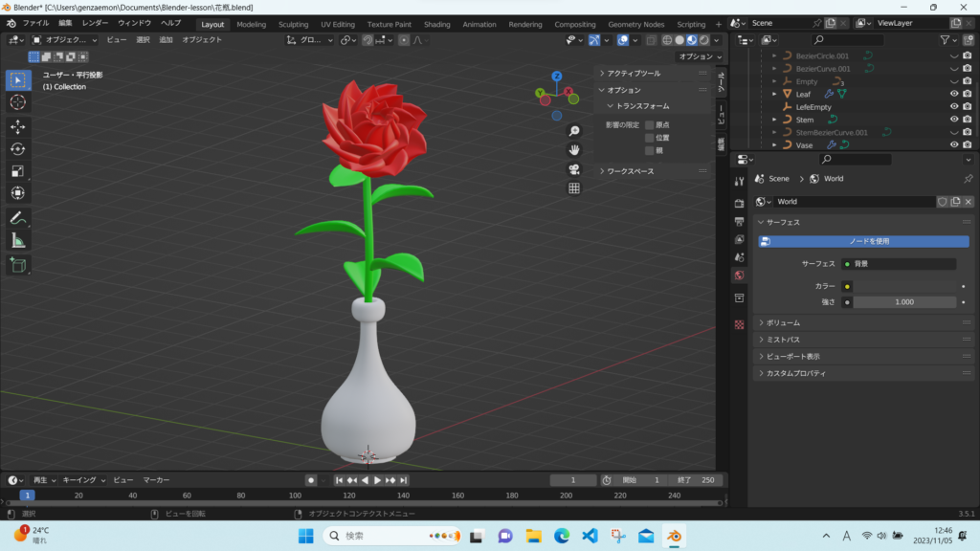
Task: Select the Rotate tool
Action: point(17,149)
